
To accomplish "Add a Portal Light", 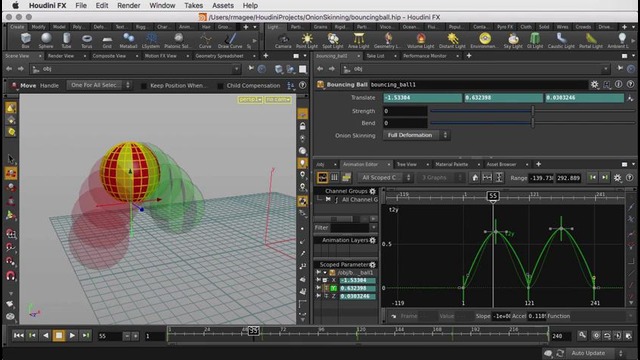I will (x=591, y=40).
